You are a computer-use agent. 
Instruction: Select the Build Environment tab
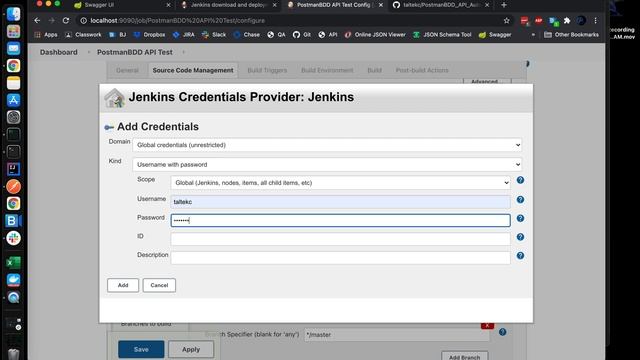point(327,70)
